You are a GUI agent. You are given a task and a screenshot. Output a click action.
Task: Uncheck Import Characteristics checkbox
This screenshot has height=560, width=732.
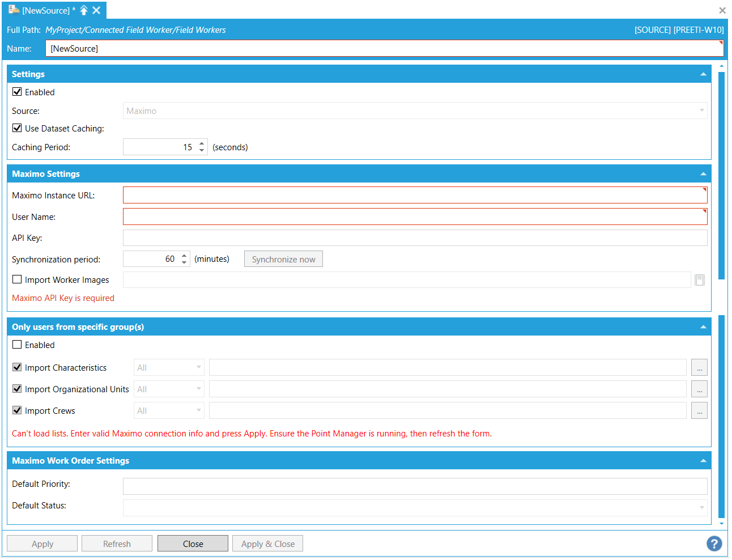(x=17, y=367)
